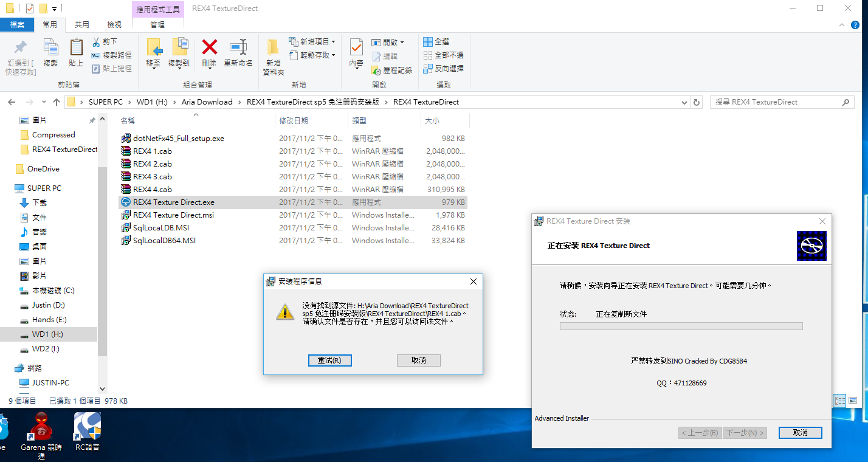Click the installer copy progress bar
Image resolution: width=868 pixels, height=462 pixels.
(x=681, y=326)
